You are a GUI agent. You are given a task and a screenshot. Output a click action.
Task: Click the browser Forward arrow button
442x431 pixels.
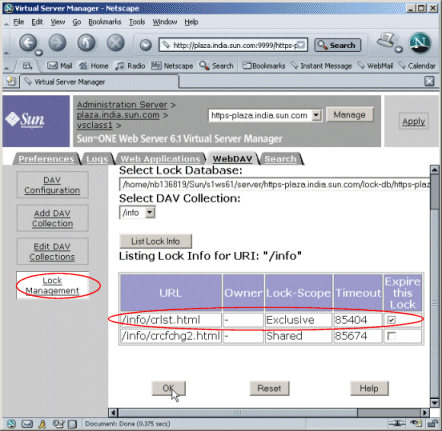pos(57,43)
